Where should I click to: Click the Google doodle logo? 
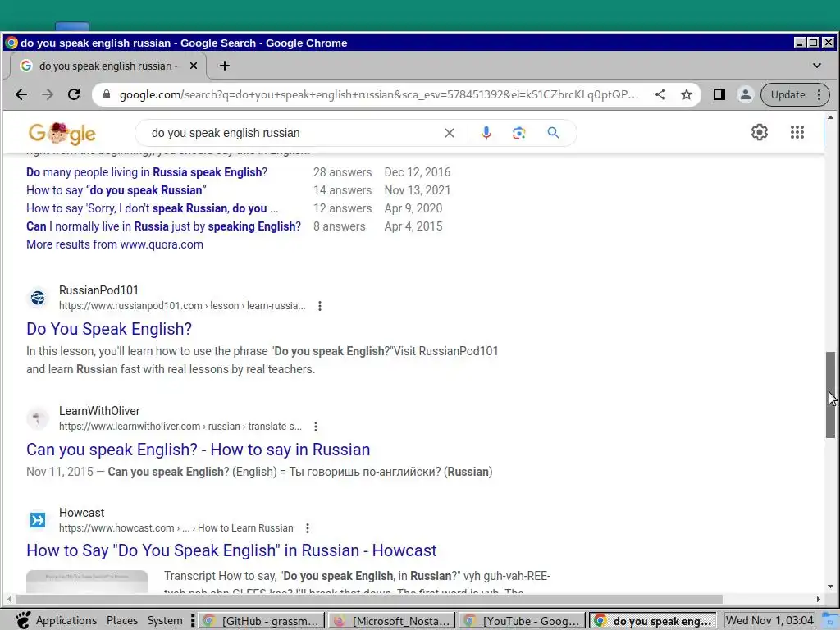(62, 133)
